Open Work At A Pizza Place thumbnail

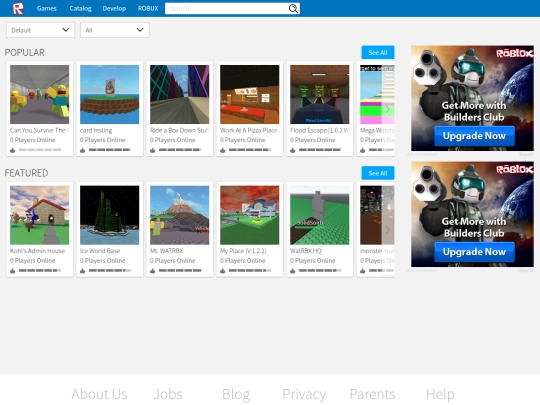(250, 94)
